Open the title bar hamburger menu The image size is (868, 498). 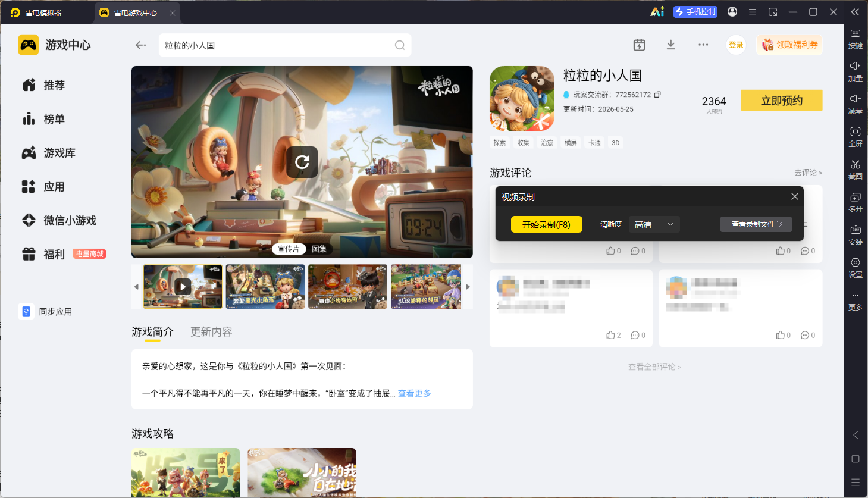(753, 12)
